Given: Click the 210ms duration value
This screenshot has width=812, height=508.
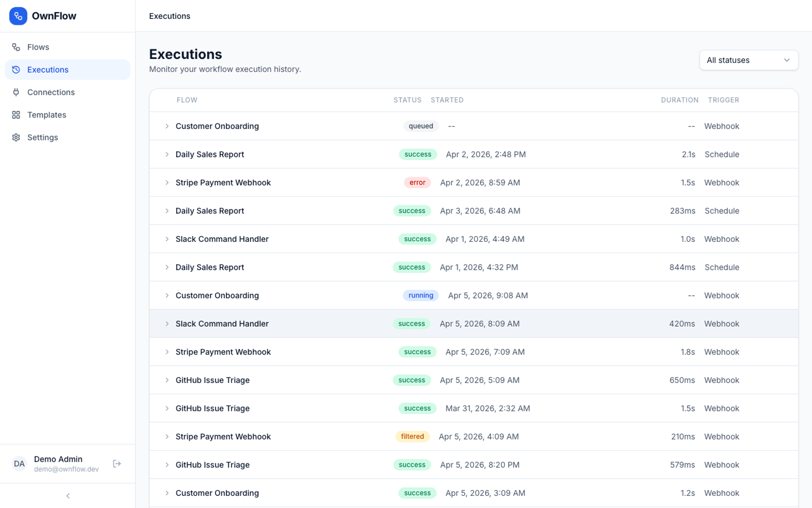Looking at the screenshot, I should click(683, 436).
